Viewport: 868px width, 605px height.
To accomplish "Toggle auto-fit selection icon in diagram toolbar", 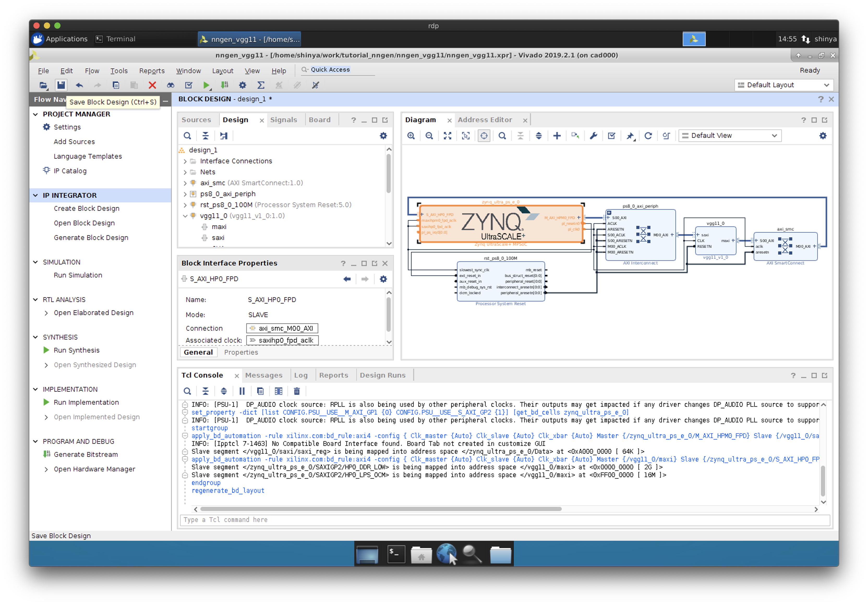I will pyautogui.click(x=484, y=136).
